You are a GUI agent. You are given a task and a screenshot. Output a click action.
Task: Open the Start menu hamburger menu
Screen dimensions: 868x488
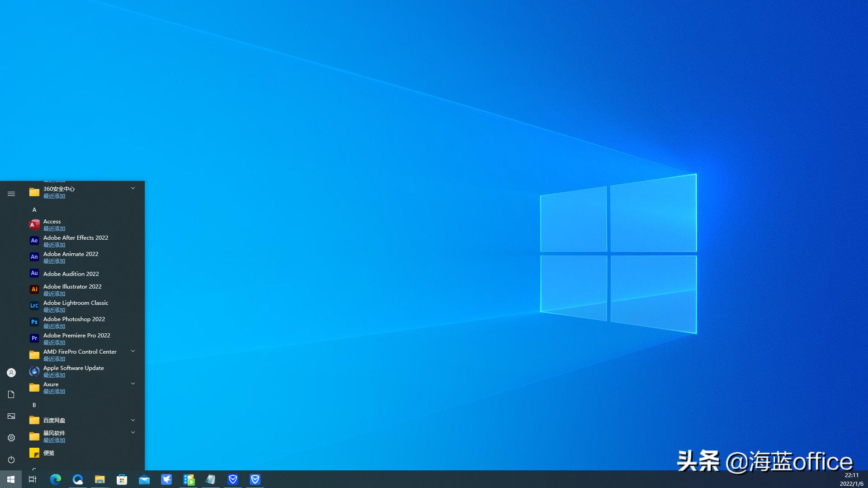pos(11,194)
